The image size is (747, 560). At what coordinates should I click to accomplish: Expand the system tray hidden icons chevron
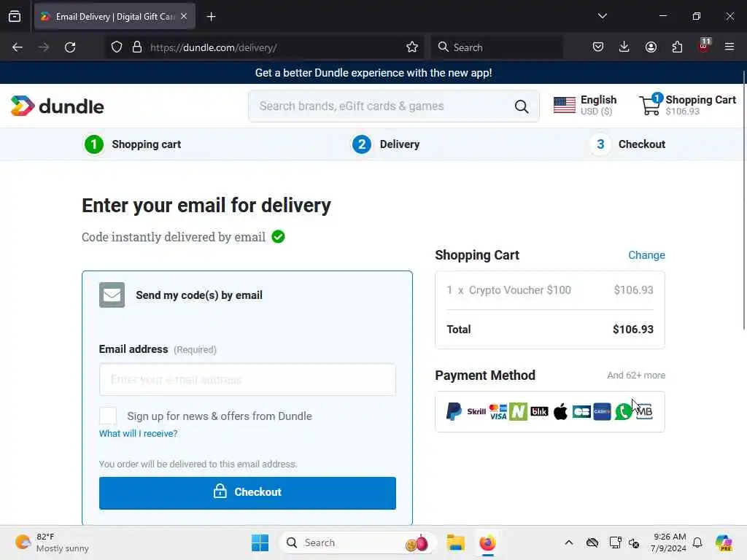click(x=569, y=542)
